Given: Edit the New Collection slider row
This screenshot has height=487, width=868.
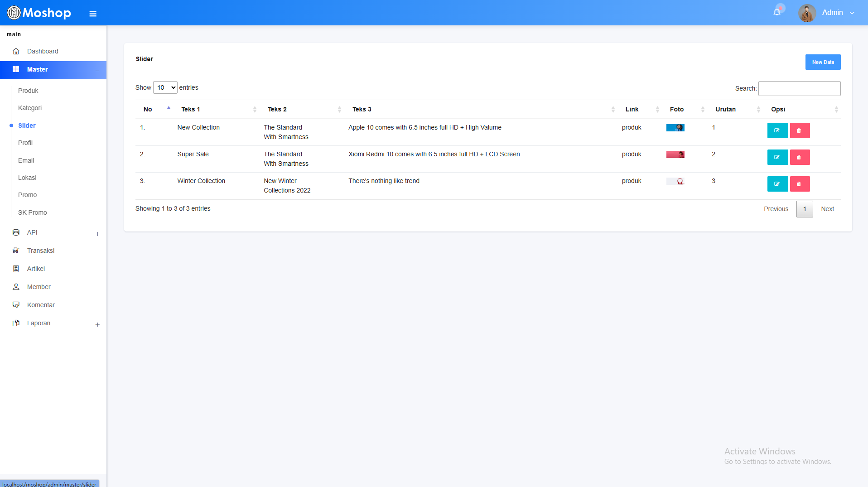Looking at the screenshot, I should 777,130.
